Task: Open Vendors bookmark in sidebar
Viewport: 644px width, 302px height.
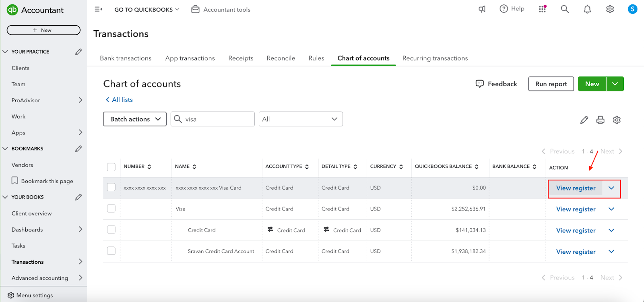Action: point(22,165)
